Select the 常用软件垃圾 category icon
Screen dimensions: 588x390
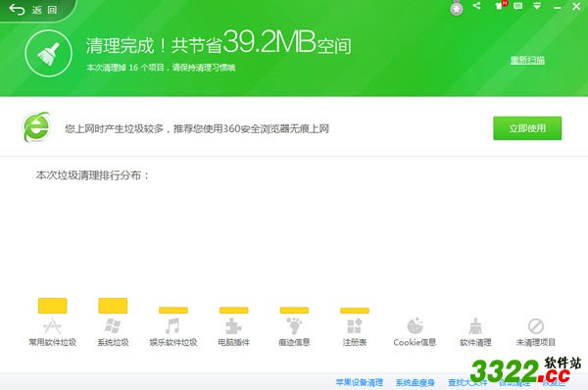click(x=52, y=326)
